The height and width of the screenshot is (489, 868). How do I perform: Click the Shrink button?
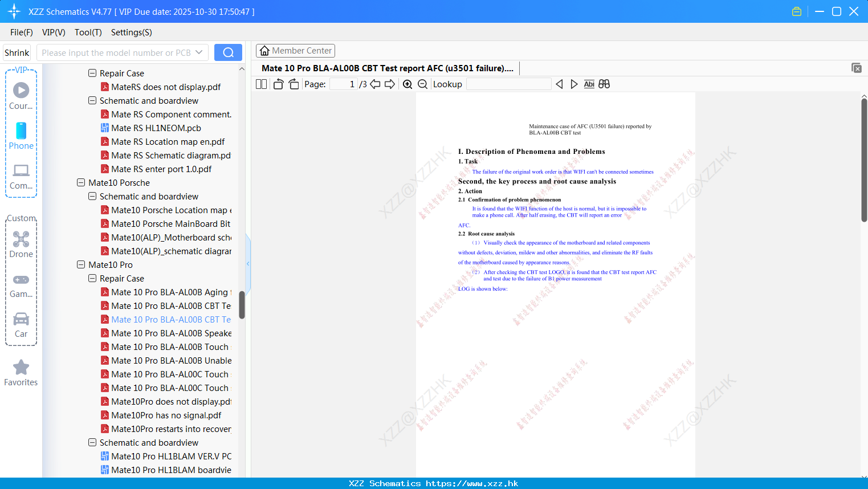[x=17, y=52]
